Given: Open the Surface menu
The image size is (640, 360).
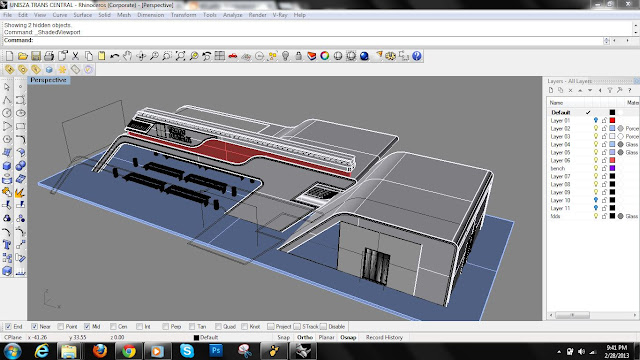Looking at the screenshot, I should 82,15.
